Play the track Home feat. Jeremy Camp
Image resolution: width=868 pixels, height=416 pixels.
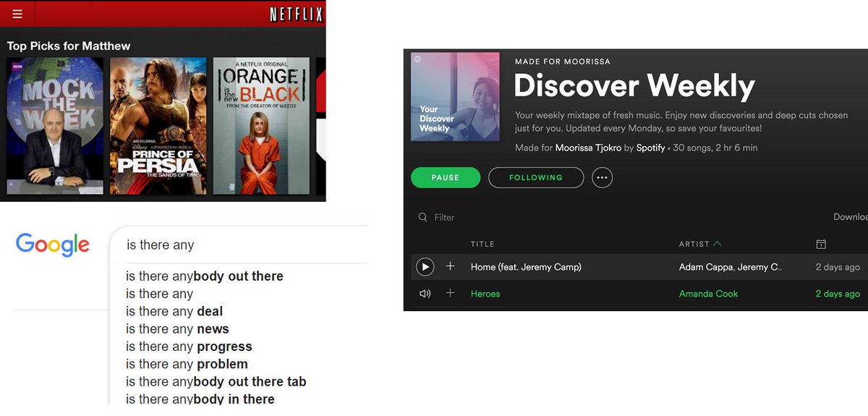[x=425, y=267]
